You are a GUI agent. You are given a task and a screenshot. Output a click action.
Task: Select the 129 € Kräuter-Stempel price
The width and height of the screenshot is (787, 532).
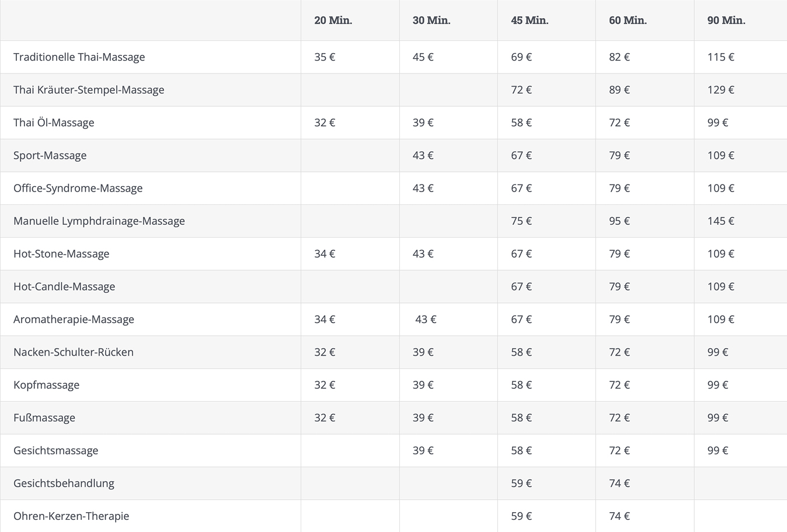pos(720,90)
